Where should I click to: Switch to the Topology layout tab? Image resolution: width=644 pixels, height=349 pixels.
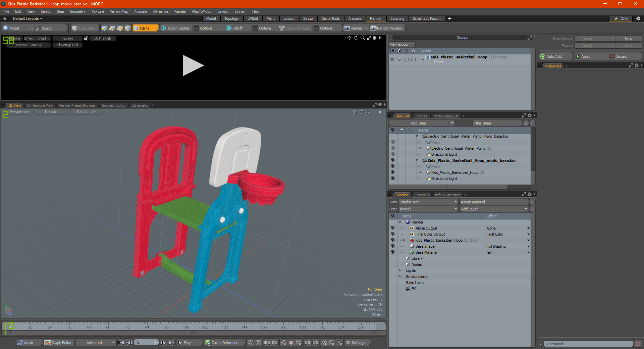coord(231,18)
